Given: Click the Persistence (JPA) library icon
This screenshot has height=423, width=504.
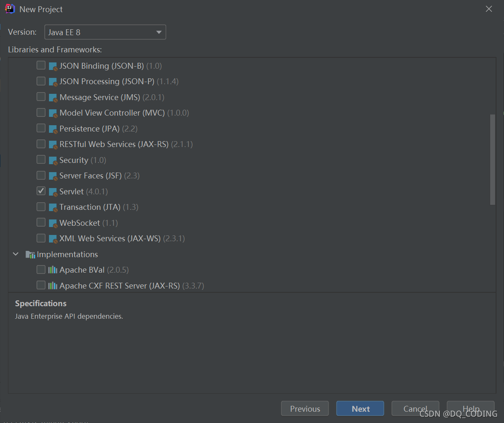Looking at the screenshot, I should [x=53, y=129].
